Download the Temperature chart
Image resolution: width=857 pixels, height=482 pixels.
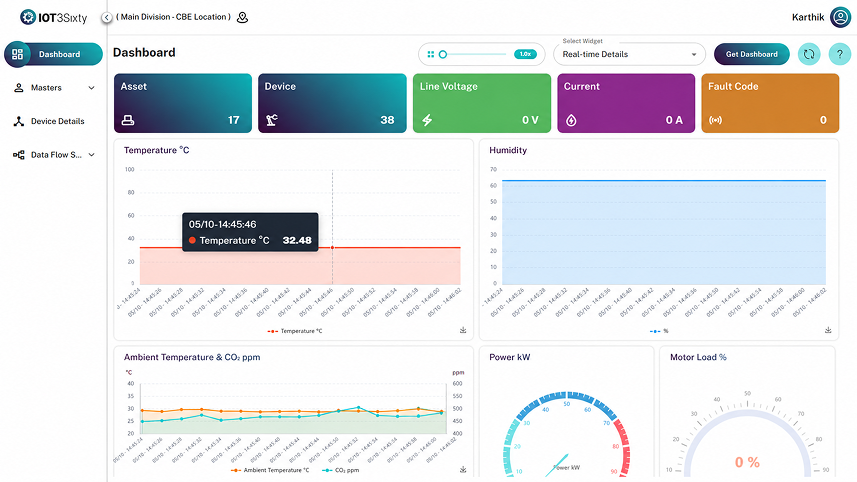[x=463, y=330]
